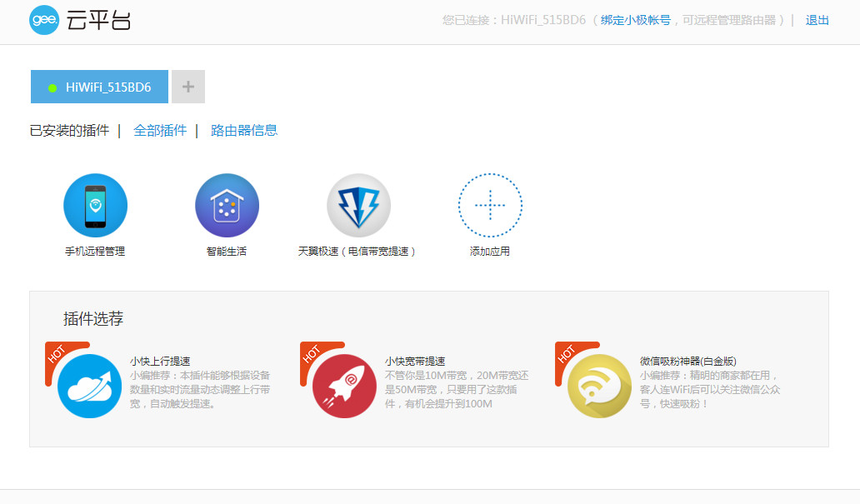Click the 小快宽带提速 rocket icon
Image resolution: width=860 pixels, height=504 pixels.
(344, 386)
